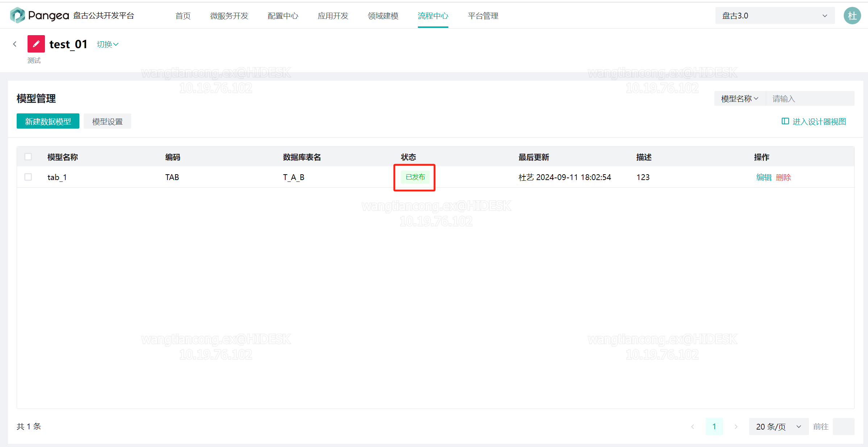Image resolution: width=868 pixels, height=447 pixels.
Task: Open the 平台管理 menu
Action: [483, 16]
